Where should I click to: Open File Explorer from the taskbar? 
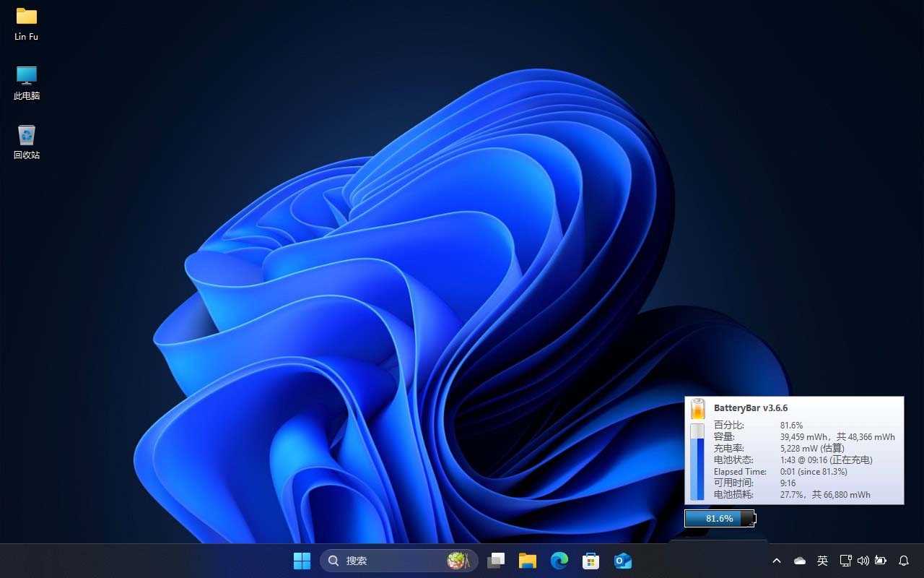(528, 560)
